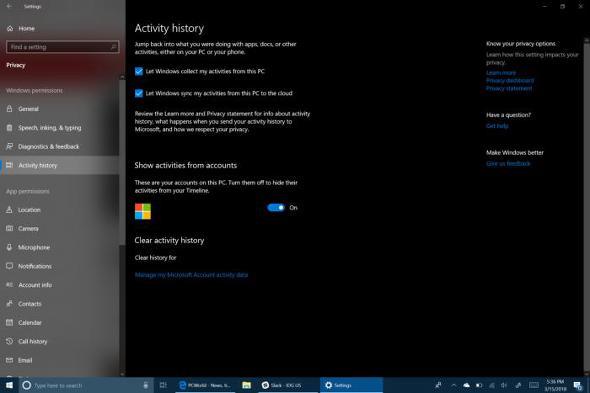Click the touch keyboard tray icon
Viewport: 590px width, 393px height.
(534, 385)
